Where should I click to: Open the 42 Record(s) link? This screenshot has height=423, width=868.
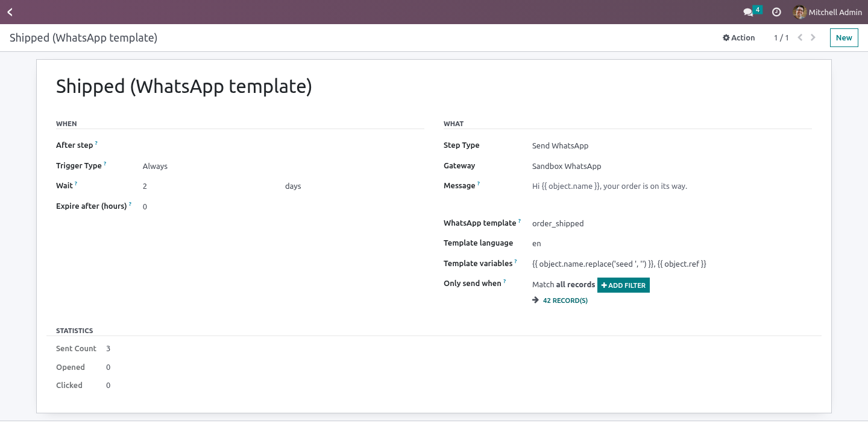(565, 301)
